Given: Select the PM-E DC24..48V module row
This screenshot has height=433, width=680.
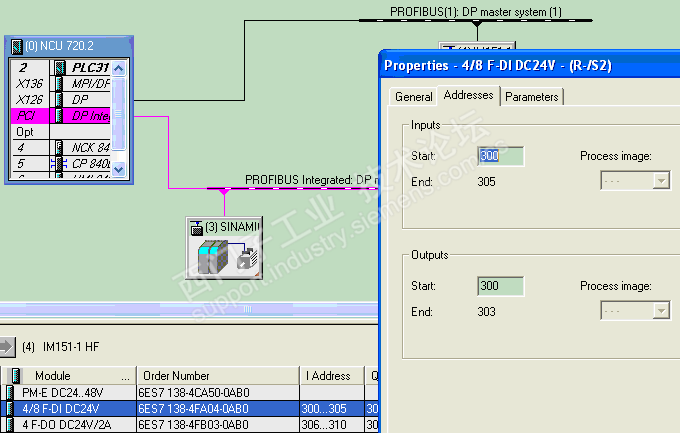Looking at the screenshot, I should point(189,393).
